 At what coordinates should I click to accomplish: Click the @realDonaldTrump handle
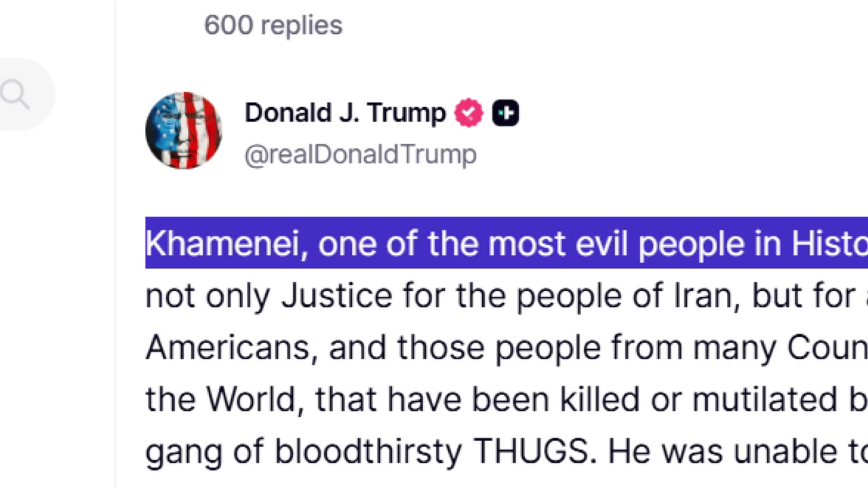[360, 155]
